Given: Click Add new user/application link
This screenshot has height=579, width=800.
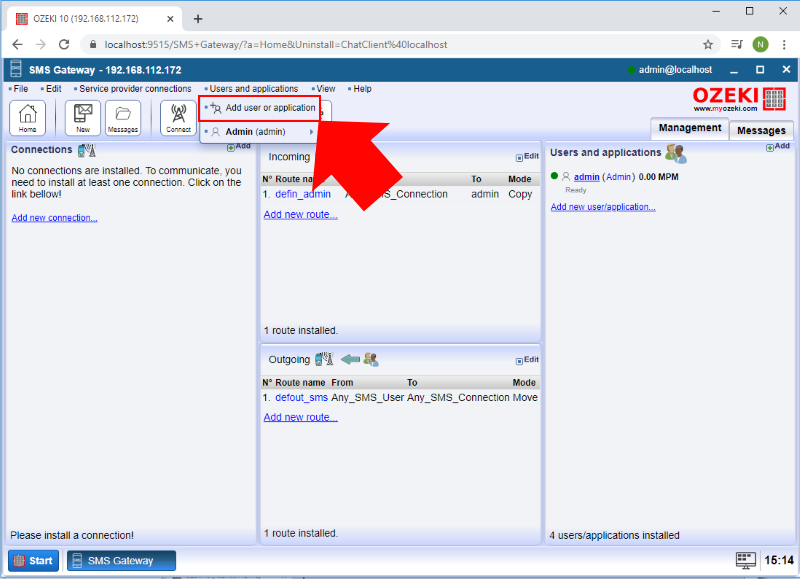Looking at the screenshot, I should [603, 207].
